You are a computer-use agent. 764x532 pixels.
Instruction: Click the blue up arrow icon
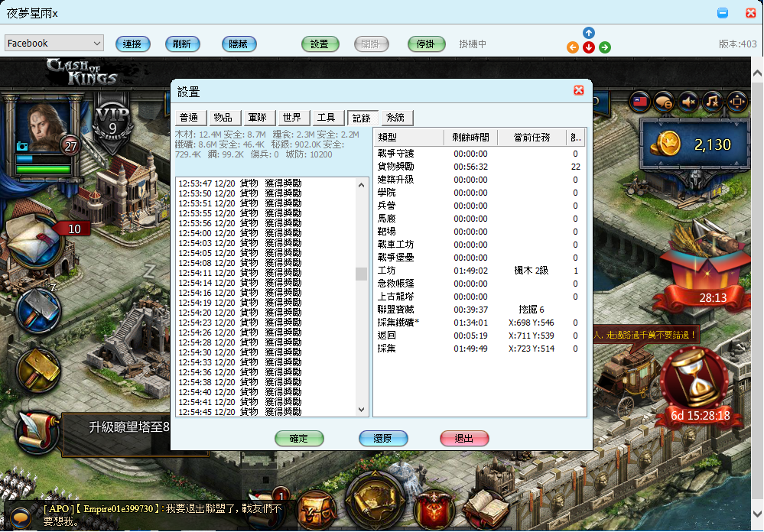point(589,33)
